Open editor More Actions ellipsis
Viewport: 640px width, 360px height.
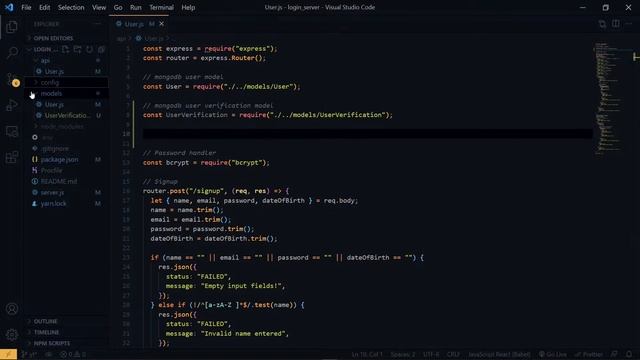[629, 24]
